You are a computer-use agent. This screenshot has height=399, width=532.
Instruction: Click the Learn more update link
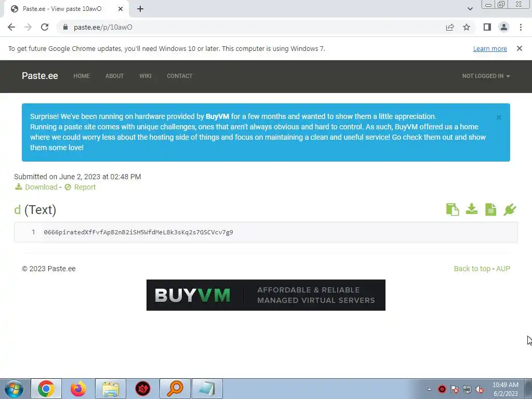(490, 48)
